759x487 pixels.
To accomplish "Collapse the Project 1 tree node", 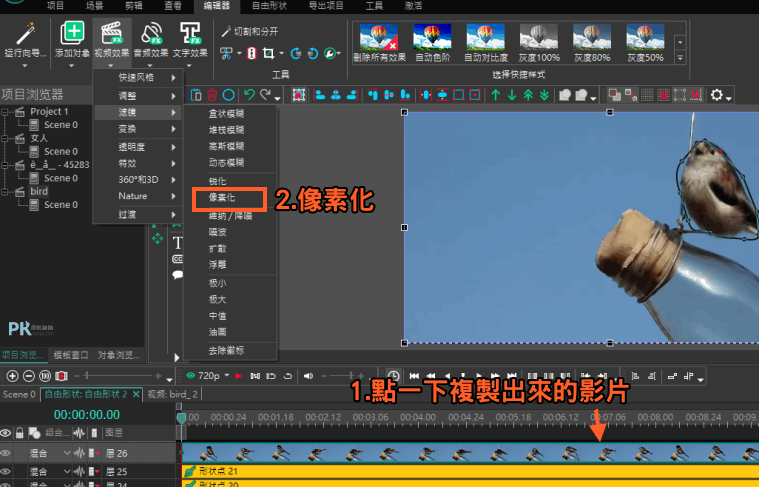I will (5, 112).
